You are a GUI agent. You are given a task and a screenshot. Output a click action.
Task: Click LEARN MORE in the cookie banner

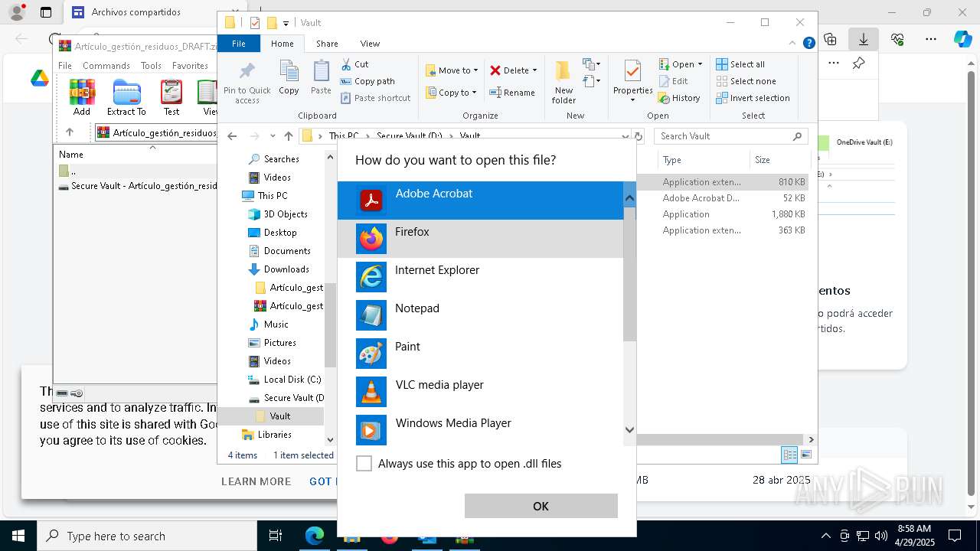click(256, 481)
